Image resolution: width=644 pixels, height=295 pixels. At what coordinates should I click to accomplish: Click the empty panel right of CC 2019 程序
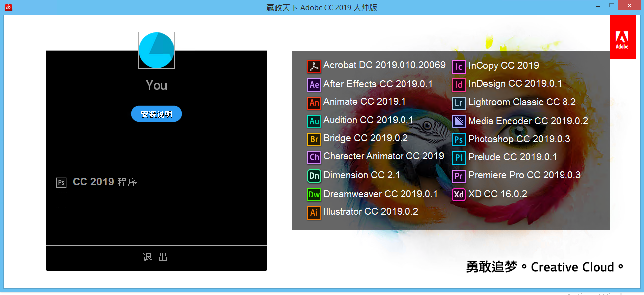tap(212, 193)
